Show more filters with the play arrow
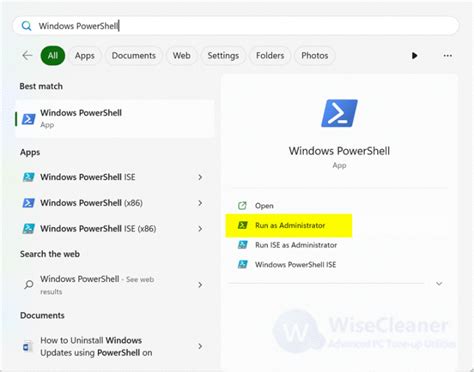474x372 pixels. 414,56
